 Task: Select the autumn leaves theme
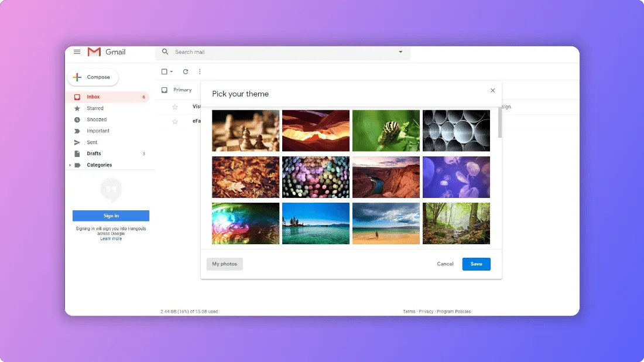(x=246, y=177)
